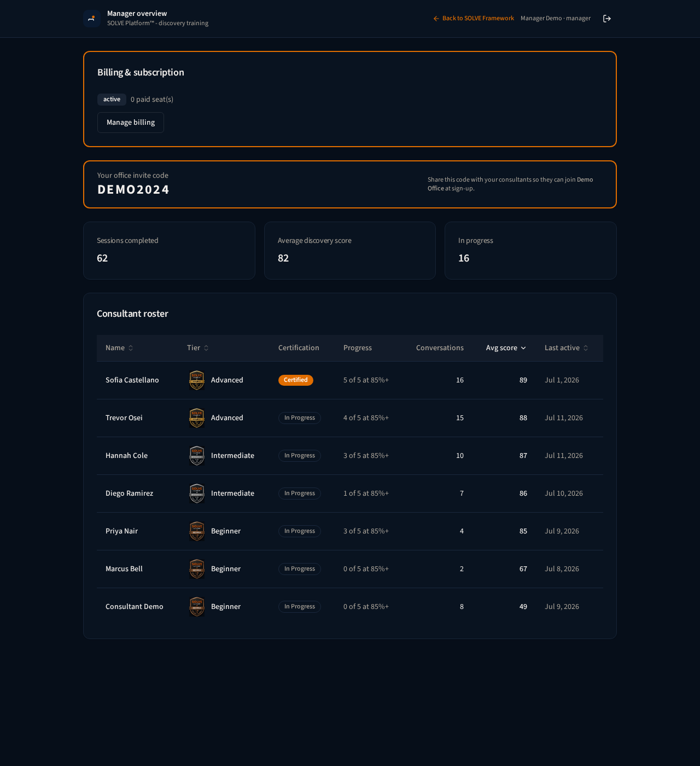
Task: Click Marcus Bell's In Progress badge
Action: 300,569
